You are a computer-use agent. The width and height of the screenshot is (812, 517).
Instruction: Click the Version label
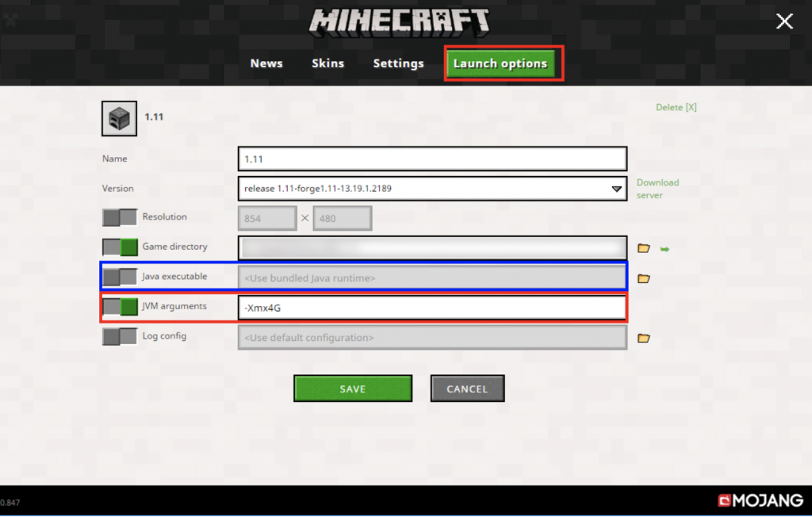117,189
